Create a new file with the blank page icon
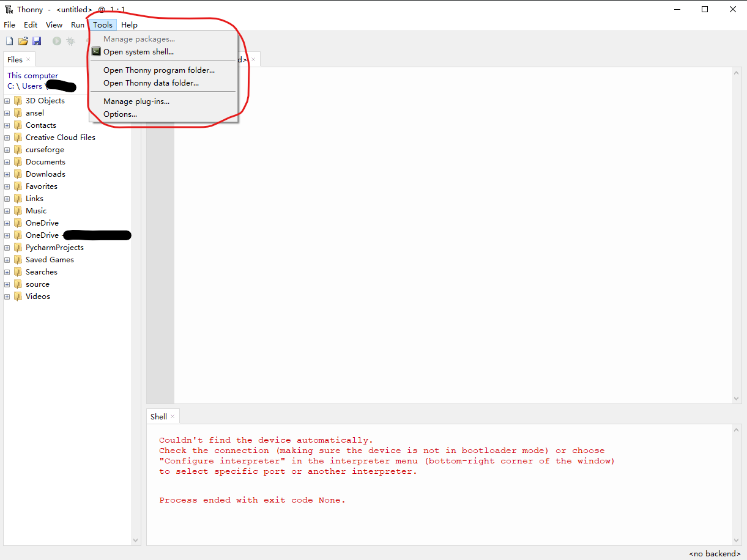The width and height of the screenshot is (747, 560). (9, 40)
